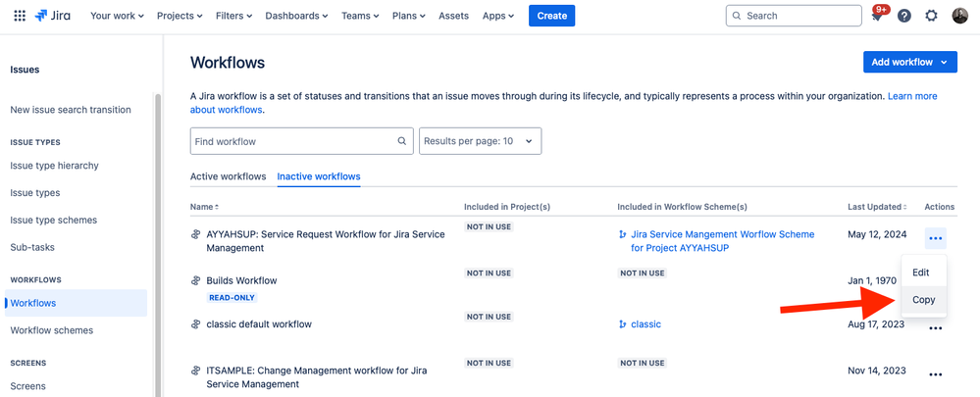Open Issue type hierarchy in sidebar

pos(54,166)
